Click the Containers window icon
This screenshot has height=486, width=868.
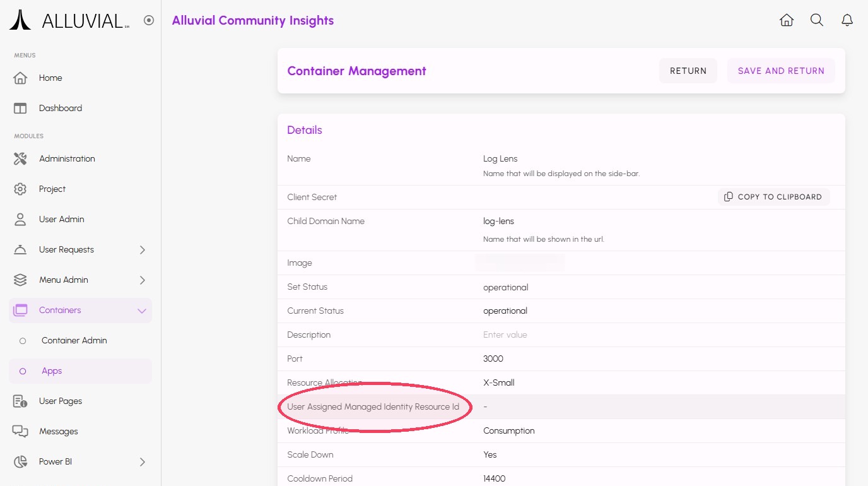[20, 311]
